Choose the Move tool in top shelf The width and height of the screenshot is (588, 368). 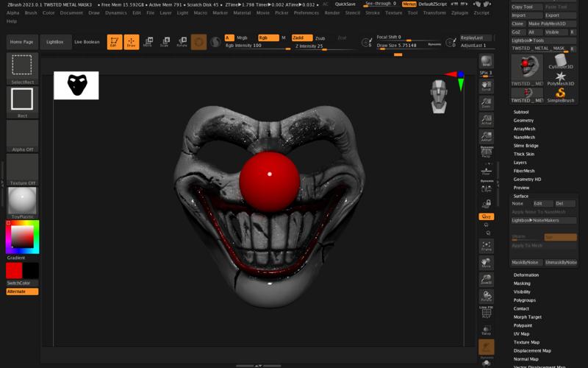[x=148, y=42]
